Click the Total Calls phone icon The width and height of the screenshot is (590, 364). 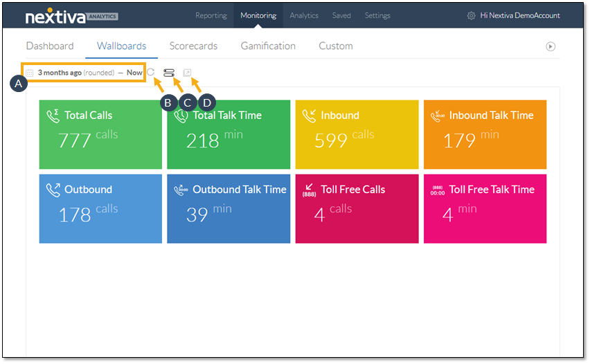point(53,116)
